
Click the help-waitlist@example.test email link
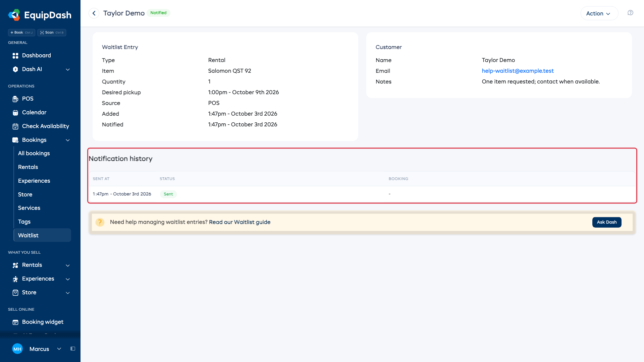pyautogui.click(x=518, y=71)
